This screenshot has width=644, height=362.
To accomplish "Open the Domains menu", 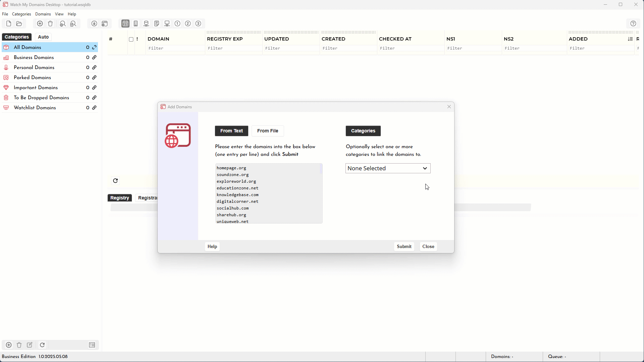I will 43,14.
